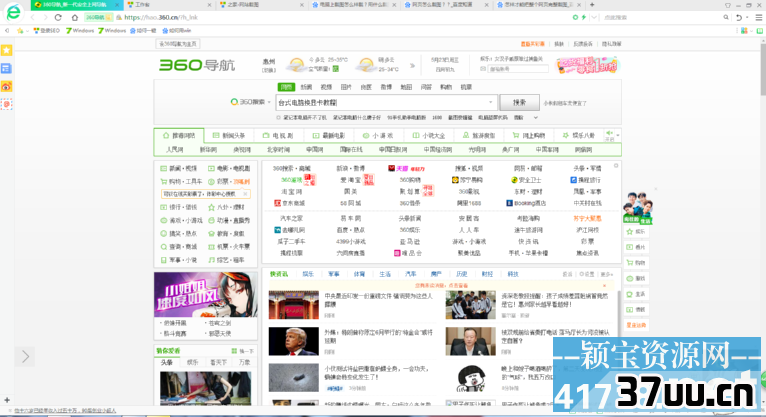
Task: Open the 360搜索 engine selector dropdown
Action: point(251,102)
